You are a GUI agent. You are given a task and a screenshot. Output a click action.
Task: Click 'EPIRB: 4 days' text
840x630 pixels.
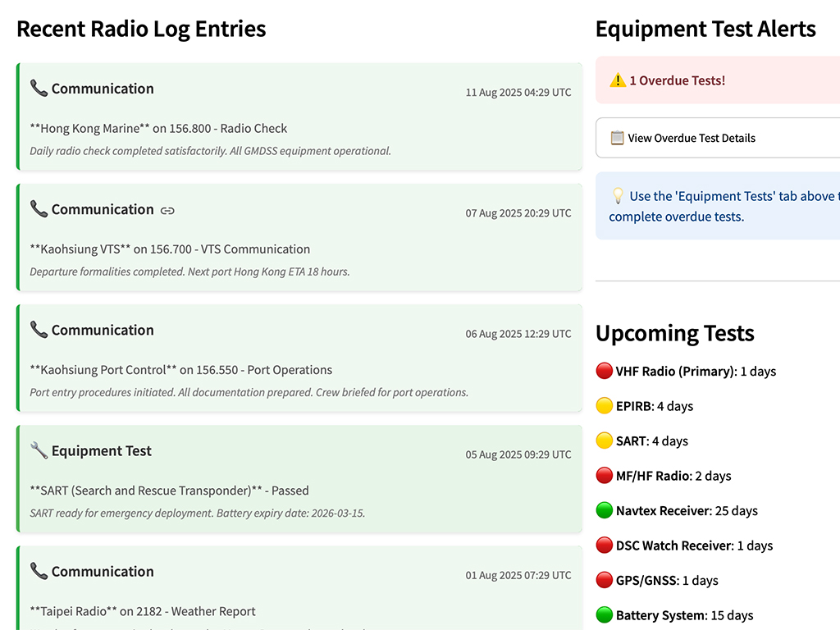654,406
